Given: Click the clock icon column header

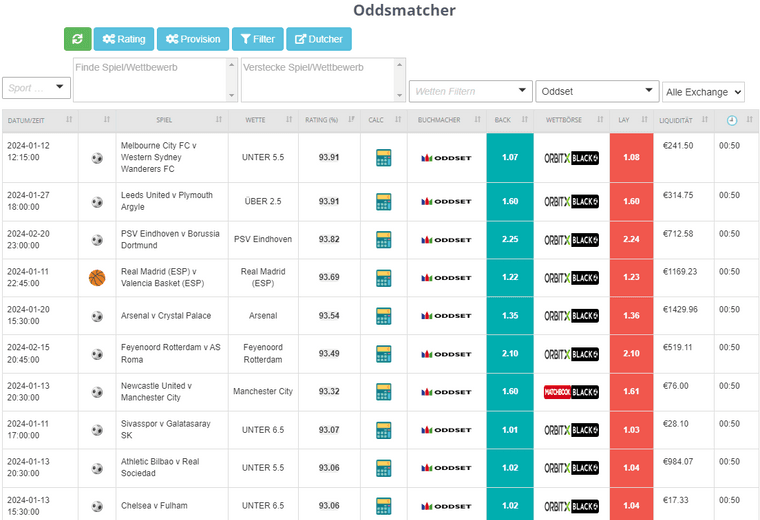Looking at the screenshot, I should 732,120.
